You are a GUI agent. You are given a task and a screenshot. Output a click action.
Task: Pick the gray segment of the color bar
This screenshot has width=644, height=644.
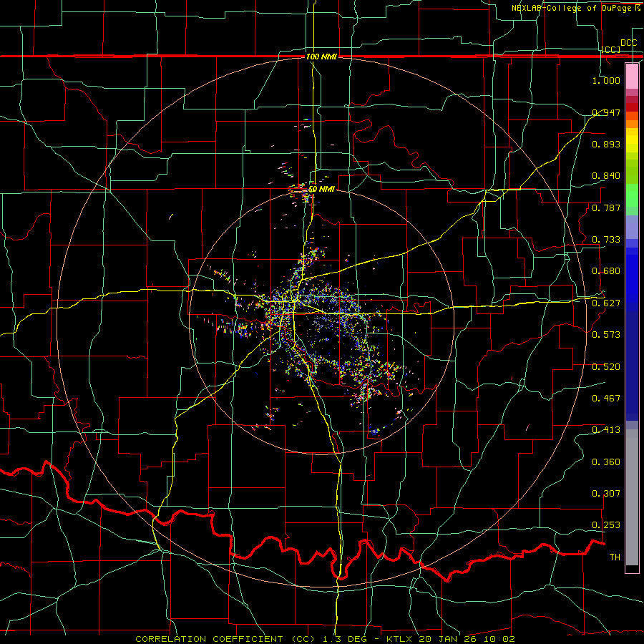632,497
